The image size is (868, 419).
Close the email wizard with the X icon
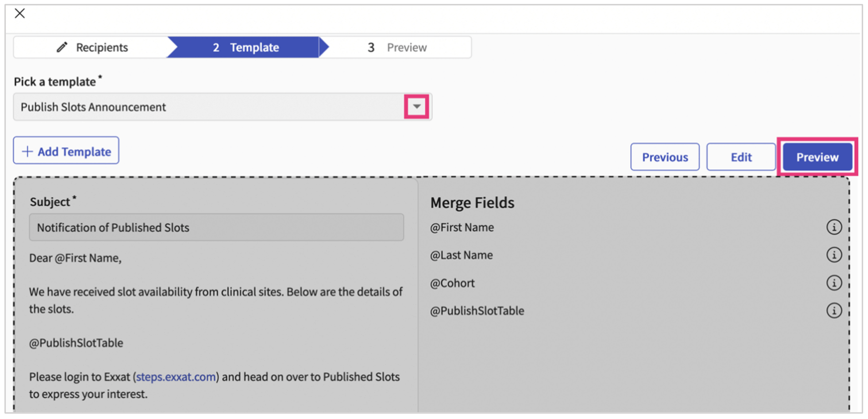tap(19, 13)
